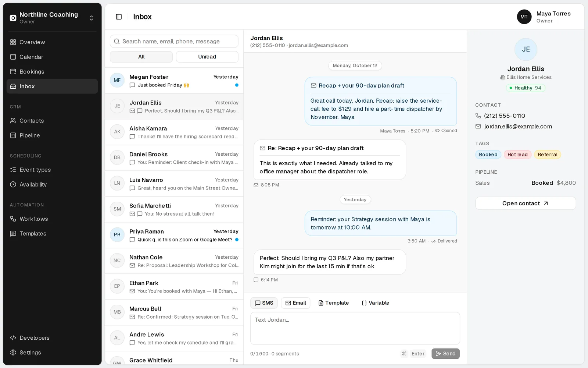Open Settings at the sidebar bottom

click(x=52, y=353)
